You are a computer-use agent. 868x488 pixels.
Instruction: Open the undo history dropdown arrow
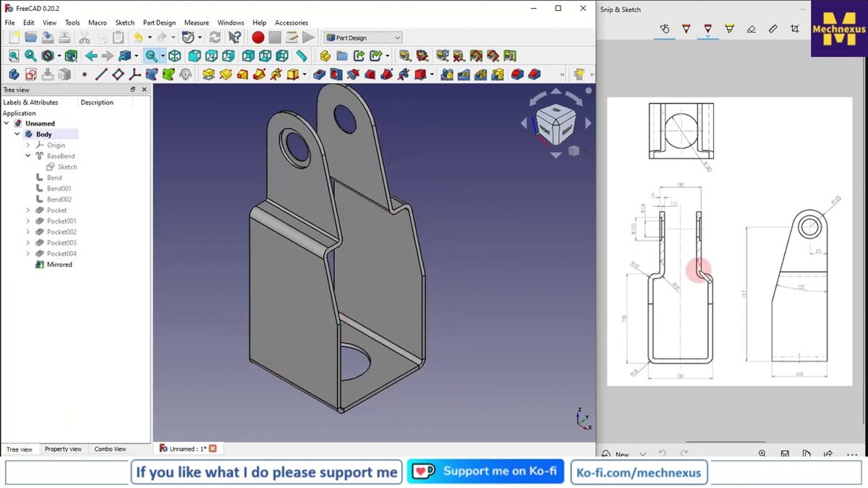(150, 38)
